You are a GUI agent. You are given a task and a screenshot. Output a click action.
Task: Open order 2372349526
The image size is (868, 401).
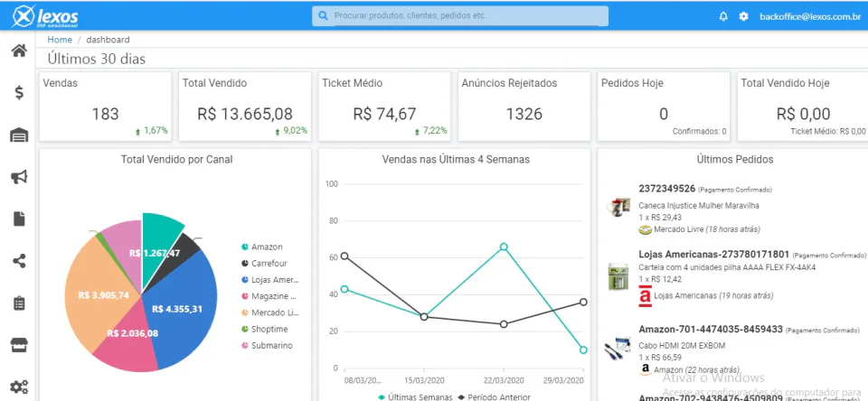coord(667,189)
